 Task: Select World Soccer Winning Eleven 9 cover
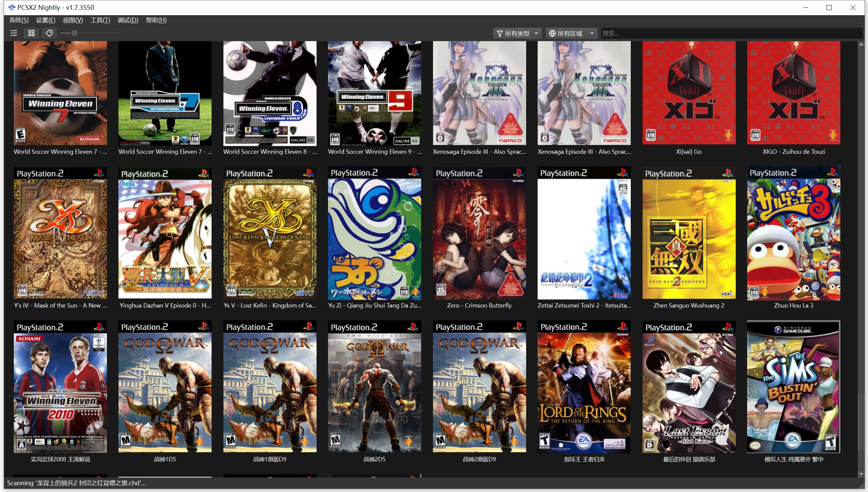pyautogui.click(x=375, y=93)
